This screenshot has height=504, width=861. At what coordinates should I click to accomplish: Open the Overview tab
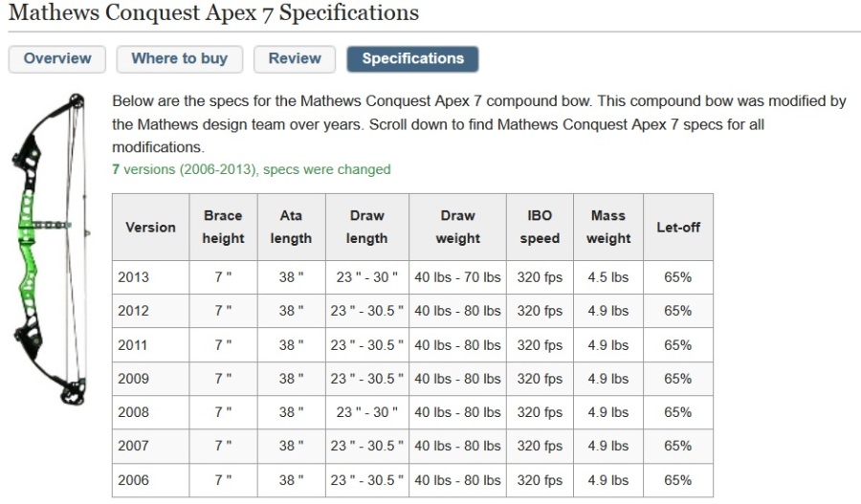click(x=57, y=59)
